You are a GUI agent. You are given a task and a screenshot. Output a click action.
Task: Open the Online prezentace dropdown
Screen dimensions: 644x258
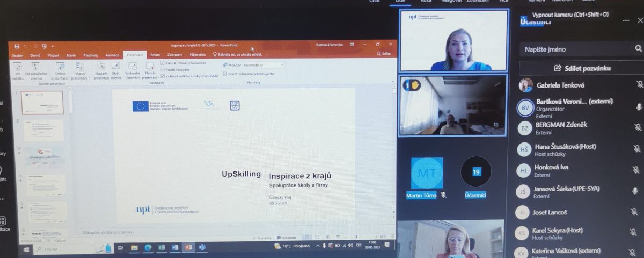pos(60,70)
